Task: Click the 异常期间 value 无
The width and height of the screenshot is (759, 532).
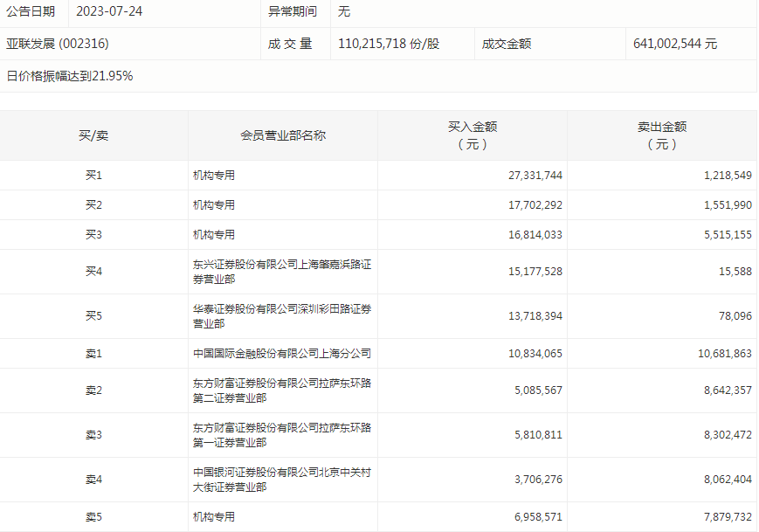Action: tap(343, 11)
